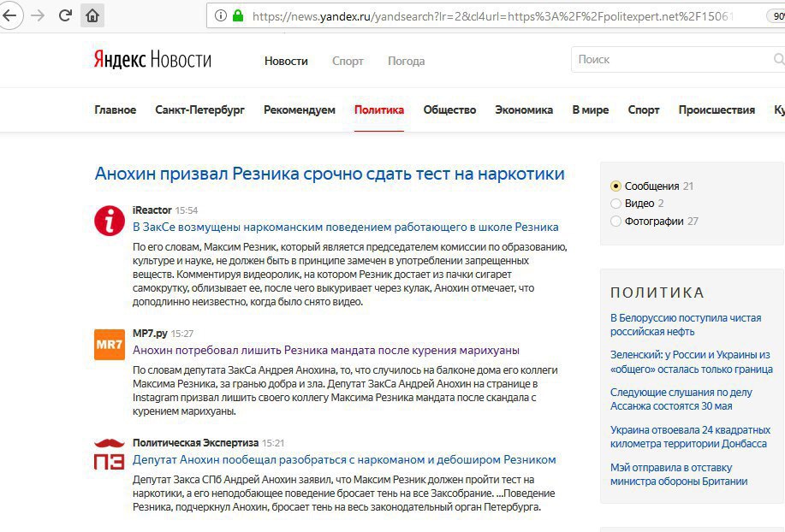The image size is (785, 532).
Task: Switch to the Общество tab
Action: (449, 110)
